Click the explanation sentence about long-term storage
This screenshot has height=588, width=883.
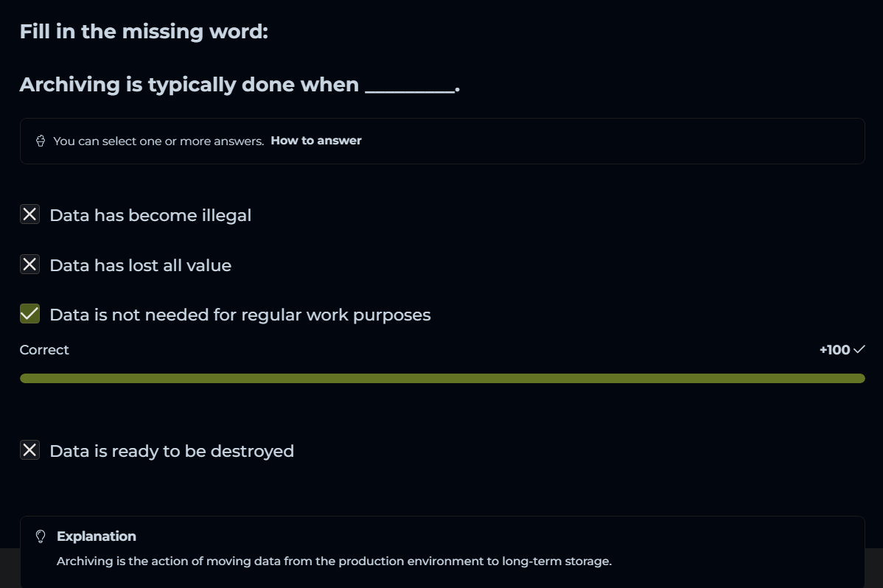coord(334,561)
